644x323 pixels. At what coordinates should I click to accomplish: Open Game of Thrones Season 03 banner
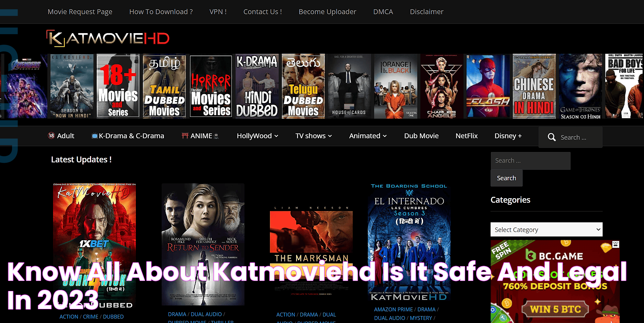coord(580,86)
